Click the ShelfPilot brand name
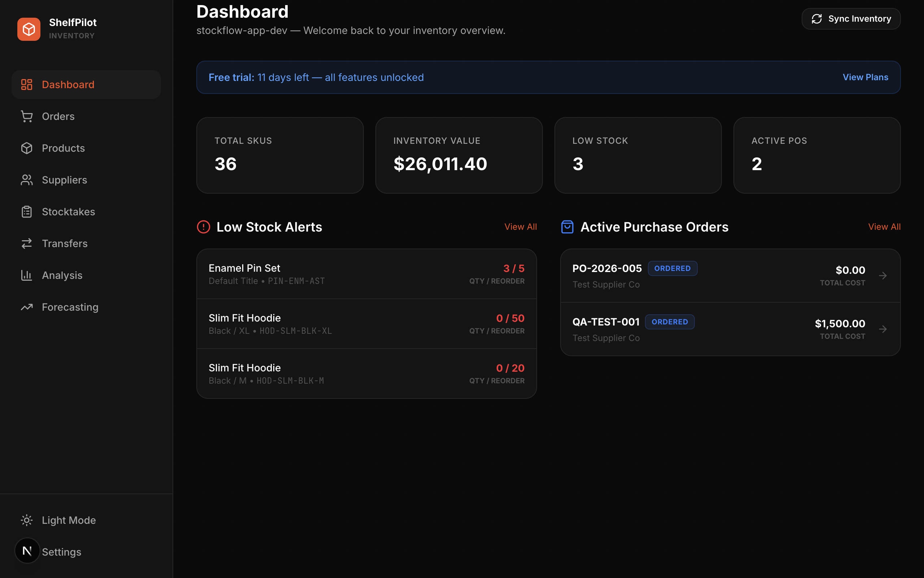924x578 pixels. tap(73, 22)
